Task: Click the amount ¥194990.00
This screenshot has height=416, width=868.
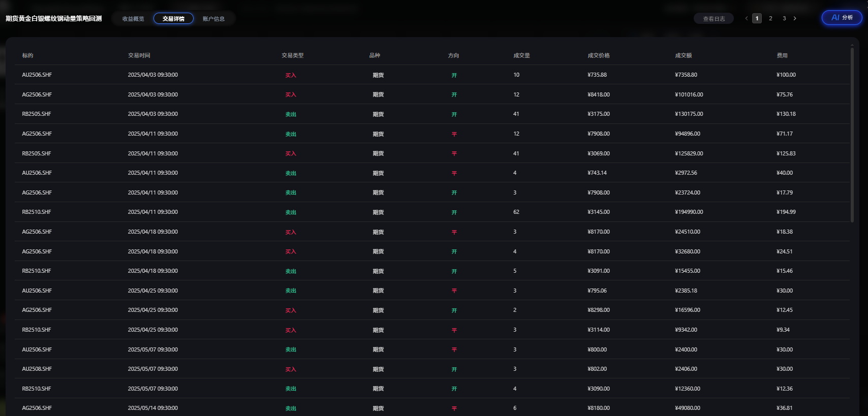Action: click(689, 212)
